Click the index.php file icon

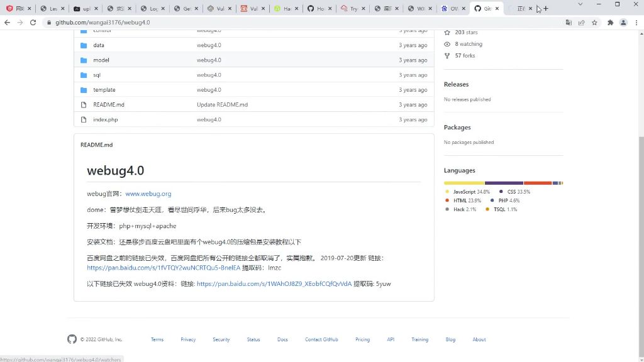pos(84,119)
